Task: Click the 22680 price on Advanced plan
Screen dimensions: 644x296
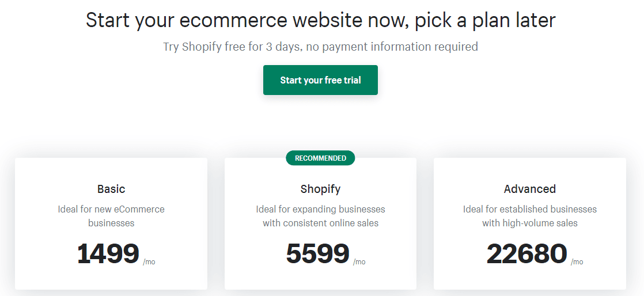Action: click(x=526, y=254)
